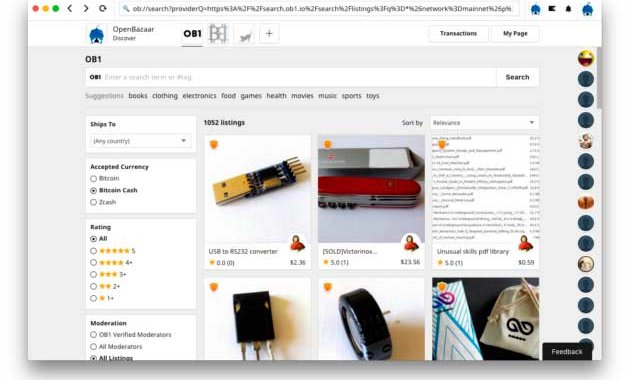Select the All rating option
Image resolution: width=628 pixels, height=380 pixels.
[93, 239]
